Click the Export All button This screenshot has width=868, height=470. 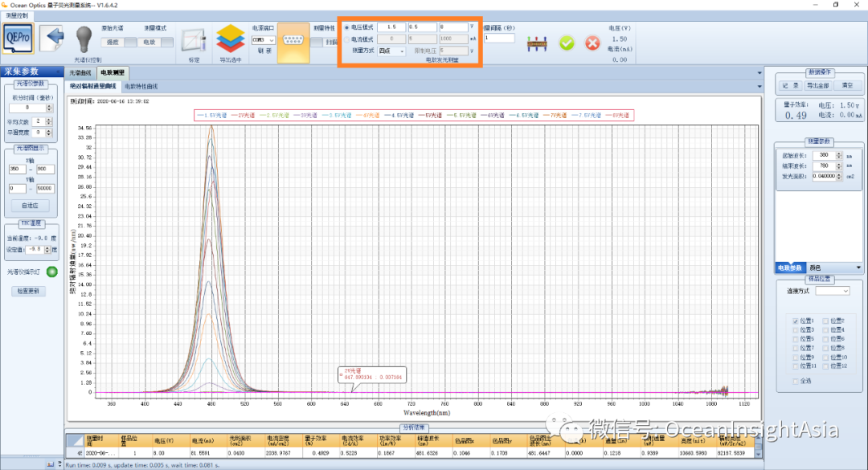point(817,86)
